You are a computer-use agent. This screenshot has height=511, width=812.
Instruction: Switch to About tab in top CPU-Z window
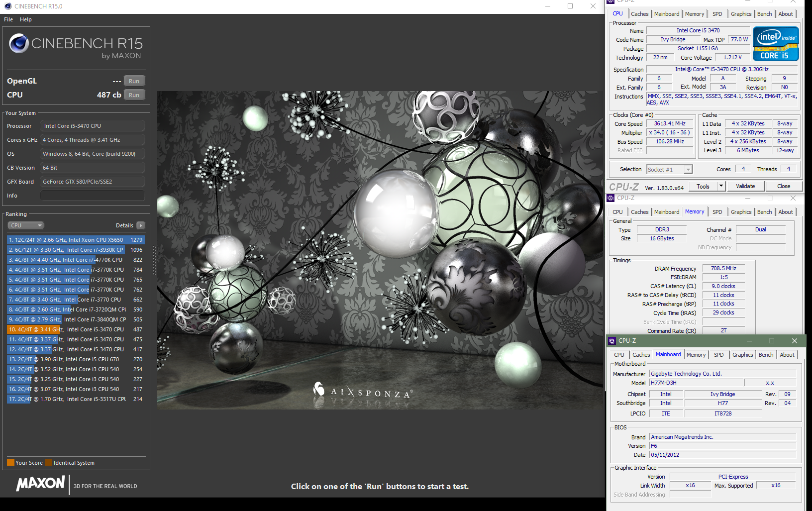click(786, 14)
